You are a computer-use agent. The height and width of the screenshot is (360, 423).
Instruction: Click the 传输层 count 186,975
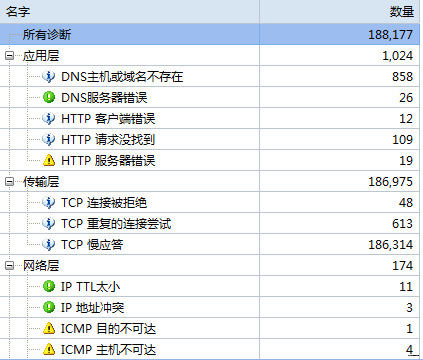391,182
